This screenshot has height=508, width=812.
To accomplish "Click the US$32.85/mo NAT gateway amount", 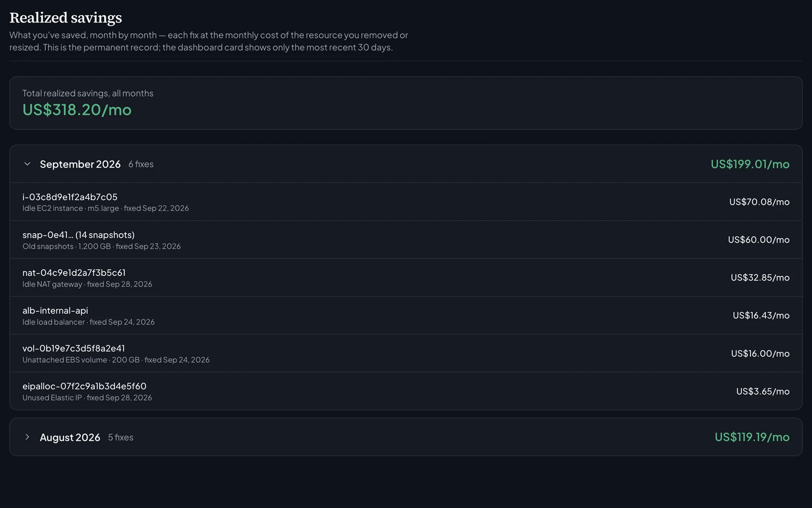I will pyautogui.click(x=760, y=277).
